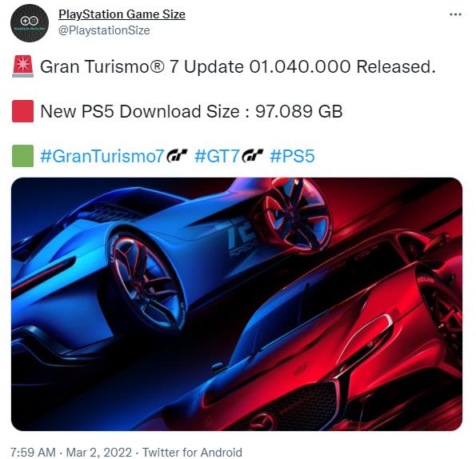This screenshot has width=476, height=459.
Task: Click the Mazda logo on the red car
Action: pyautogui.click(x=265, y=421)
